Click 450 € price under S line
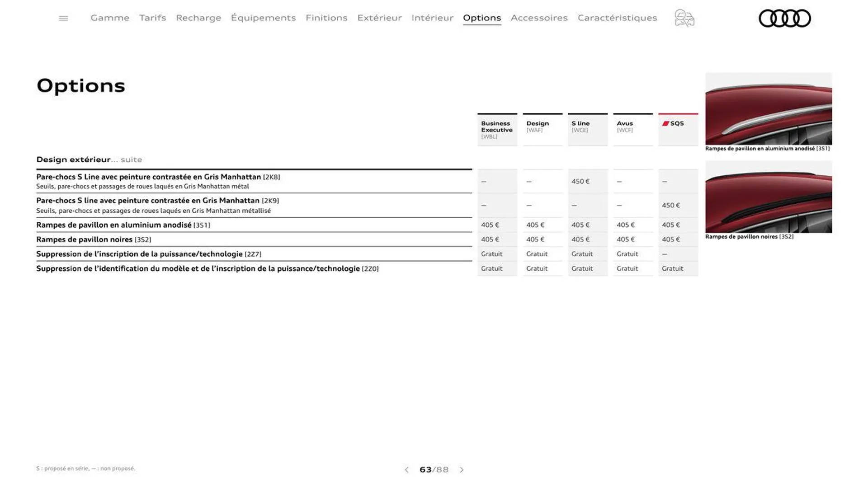The image size is (868, 488). coord(580,181)
